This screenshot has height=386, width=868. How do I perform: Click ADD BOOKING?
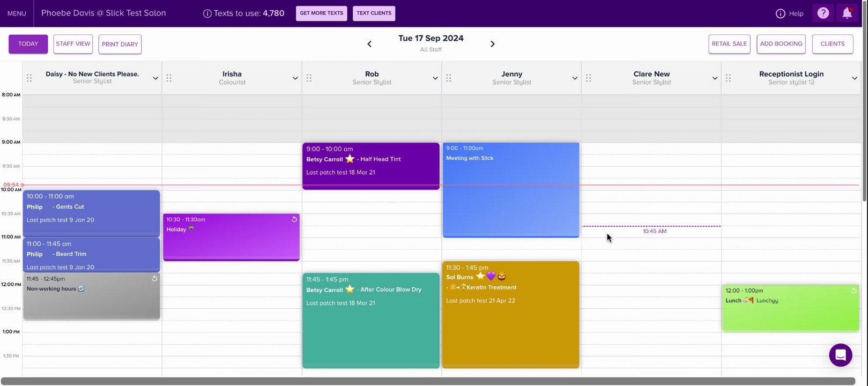point(781,44)
